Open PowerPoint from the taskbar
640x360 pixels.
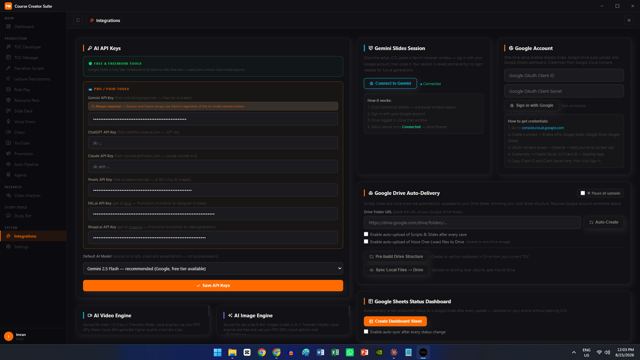[x=364, y=352]
